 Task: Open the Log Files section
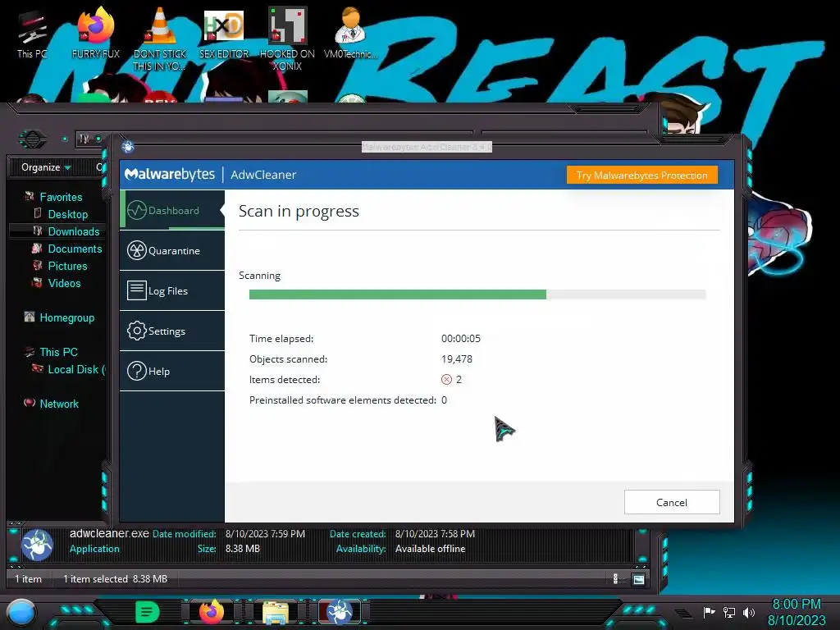(172, 290)
